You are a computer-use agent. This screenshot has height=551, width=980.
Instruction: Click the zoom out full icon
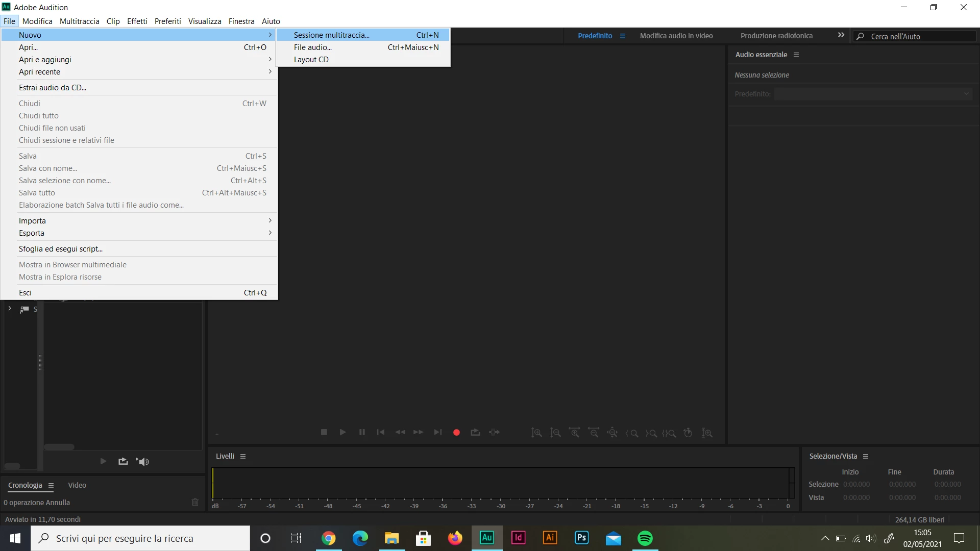[x=612, y=433]
